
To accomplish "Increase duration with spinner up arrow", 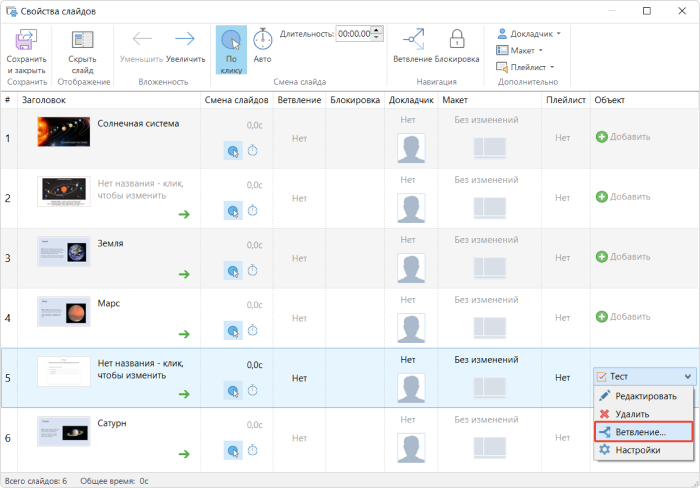I will pyautogui.click(x=377, y=30).
